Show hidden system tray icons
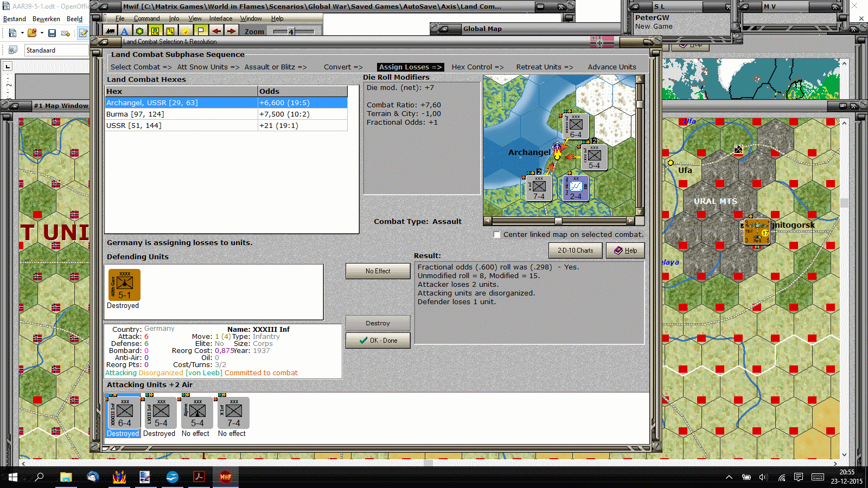This screenshot has width=868, height=488. pyautogui.click(x=729, y=477)
